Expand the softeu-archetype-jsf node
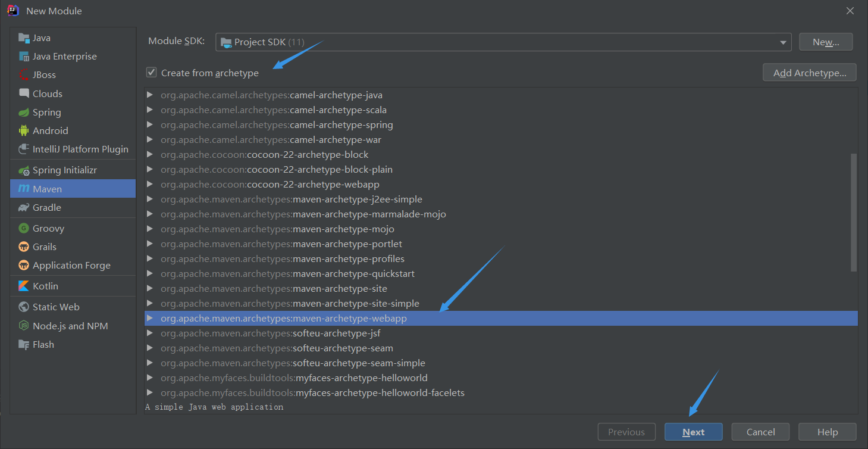 (x=150, y=333)
